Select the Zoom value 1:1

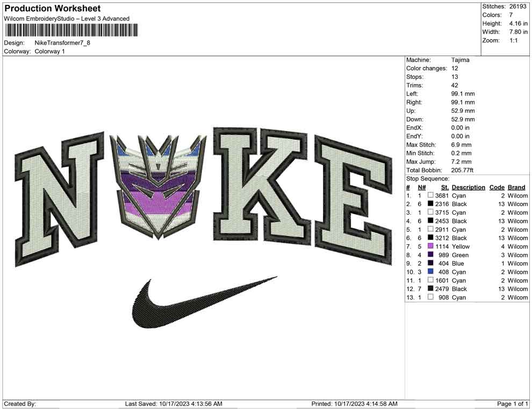tap(514, 40)
